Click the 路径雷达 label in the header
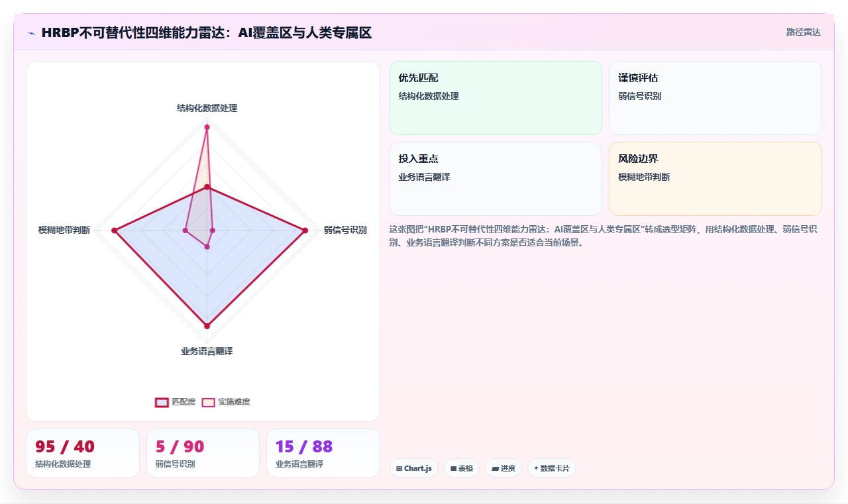848x504 pixels. pos(804,32)
